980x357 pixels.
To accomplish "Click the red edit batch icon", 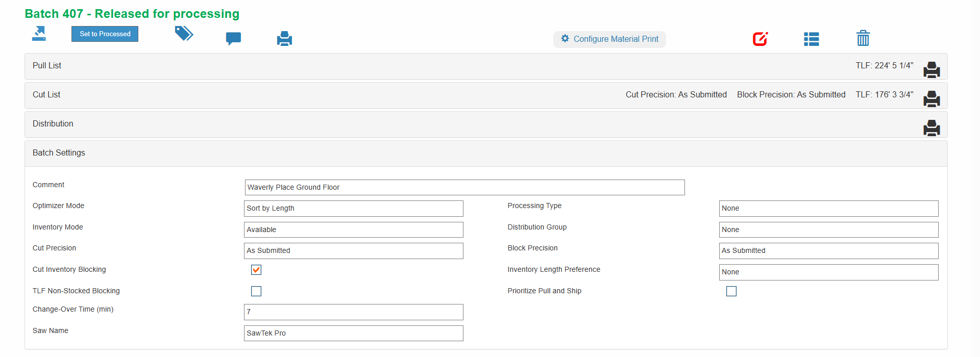I will pyautogui.click(x=760, y=39).
